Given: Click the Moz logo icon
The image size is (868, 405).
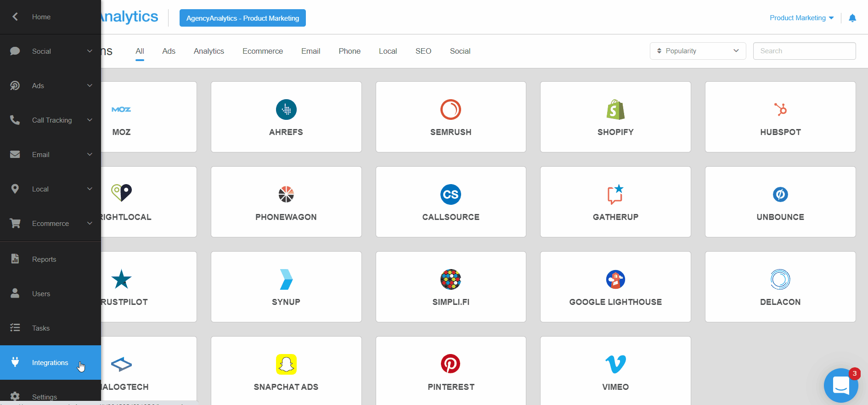Looking at the screenshot, I should pyautogui.click(x=121, y=109).
